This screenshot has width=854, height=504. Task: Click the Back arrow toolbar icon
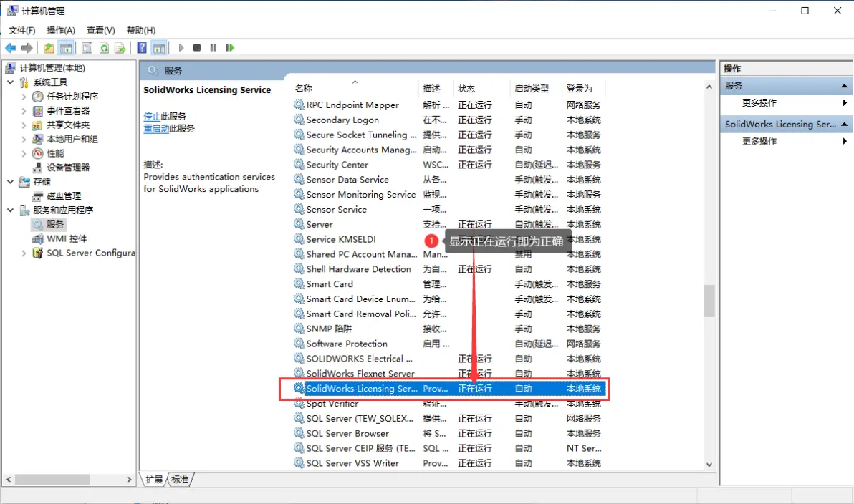point(10,48)
